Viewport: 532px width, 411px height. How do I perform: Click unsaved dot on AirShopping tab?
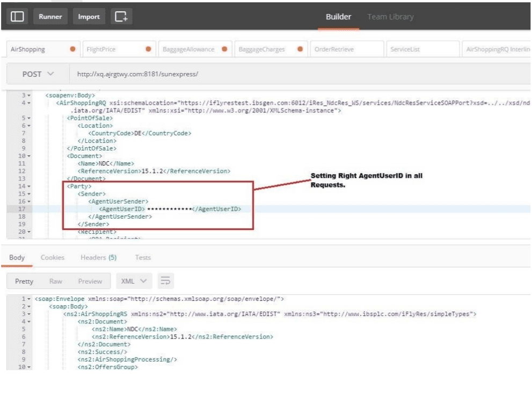pos(72,49)
